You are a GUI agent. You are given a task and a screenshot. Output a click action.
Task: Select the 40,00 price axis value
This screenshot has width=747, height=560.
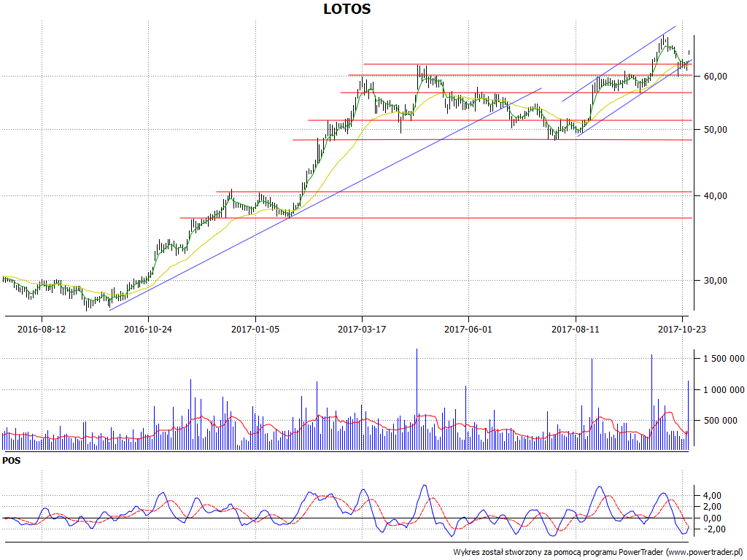coord(716,195)
